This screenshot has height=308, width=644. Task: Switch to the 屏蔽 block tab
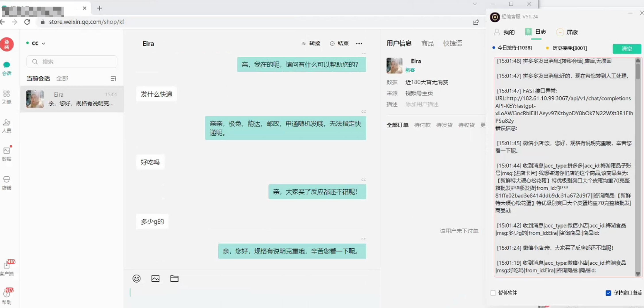click(567, 32)
